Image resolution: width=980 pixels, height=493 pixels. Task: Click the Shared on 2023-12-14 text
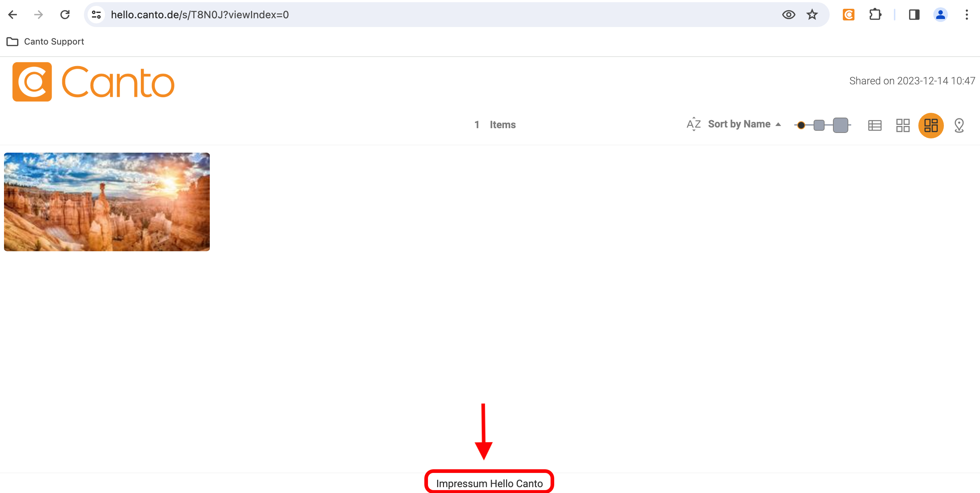[912, 81]
